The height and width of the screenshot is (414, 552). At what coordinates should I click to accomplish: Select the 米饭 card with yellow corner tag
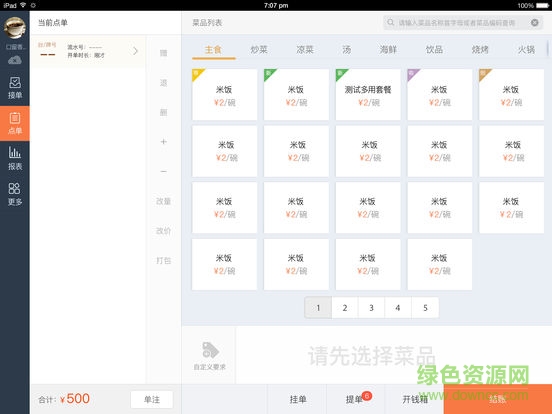coord(225,94)
